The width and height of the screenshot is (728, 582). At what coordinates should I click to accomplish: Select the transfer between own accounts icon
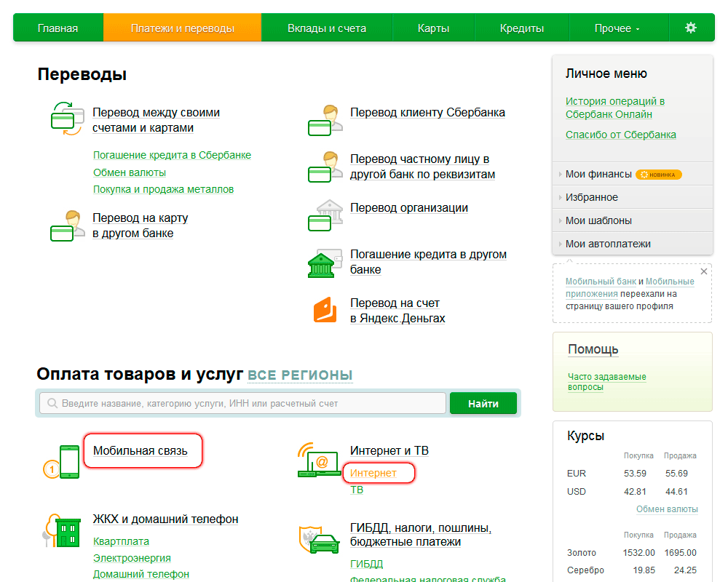pos(66,118)
